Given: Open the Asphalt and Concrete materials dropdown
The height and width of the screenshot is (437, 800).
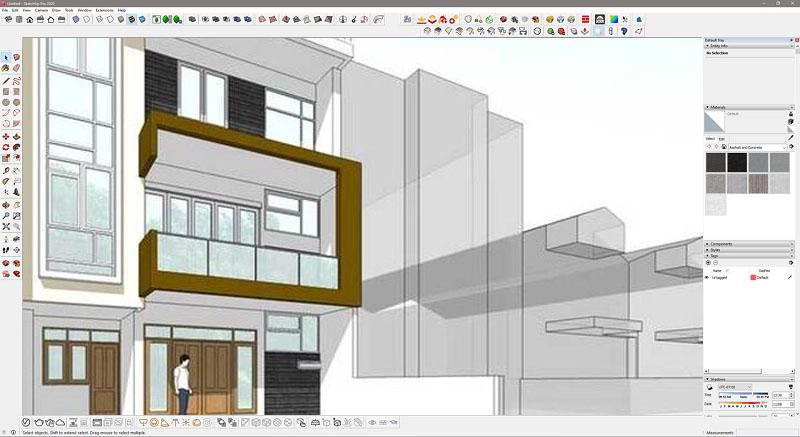Looking at the screenshot, I should [x=758, y=147].
